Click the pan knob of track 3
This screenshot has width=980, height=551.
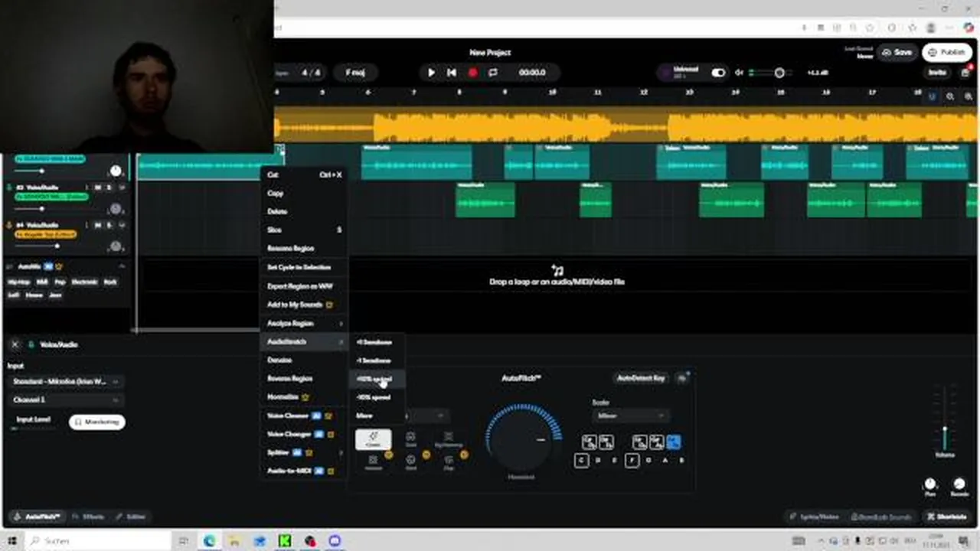(116, 209)
